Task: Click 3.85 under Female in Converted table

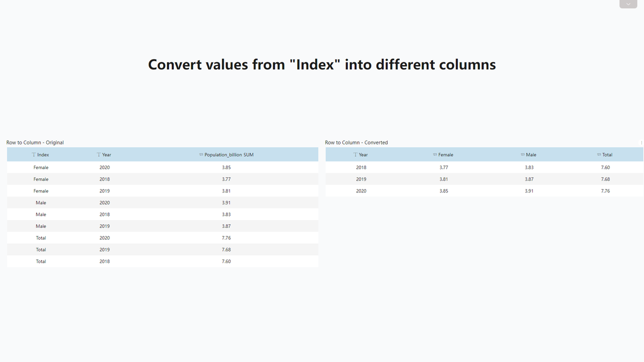Action: point(444,191)
